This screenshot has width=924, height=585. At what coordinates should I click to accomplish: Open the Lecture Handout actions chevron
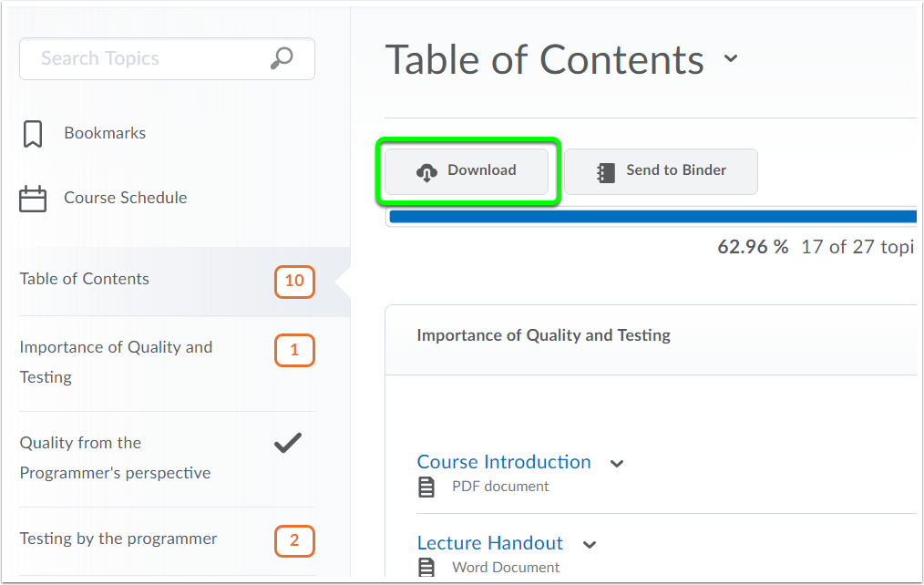[590, 545]
